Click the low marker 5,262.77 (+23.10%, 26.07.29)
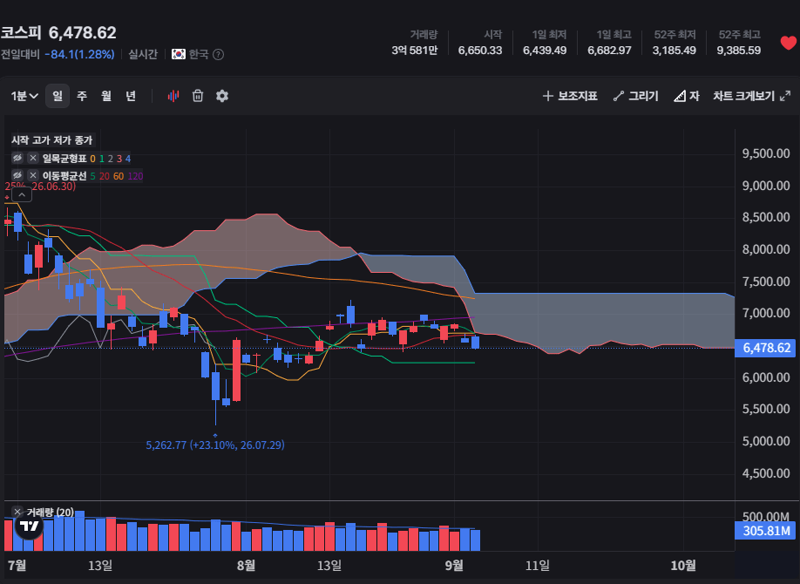 tap(215, 445)
